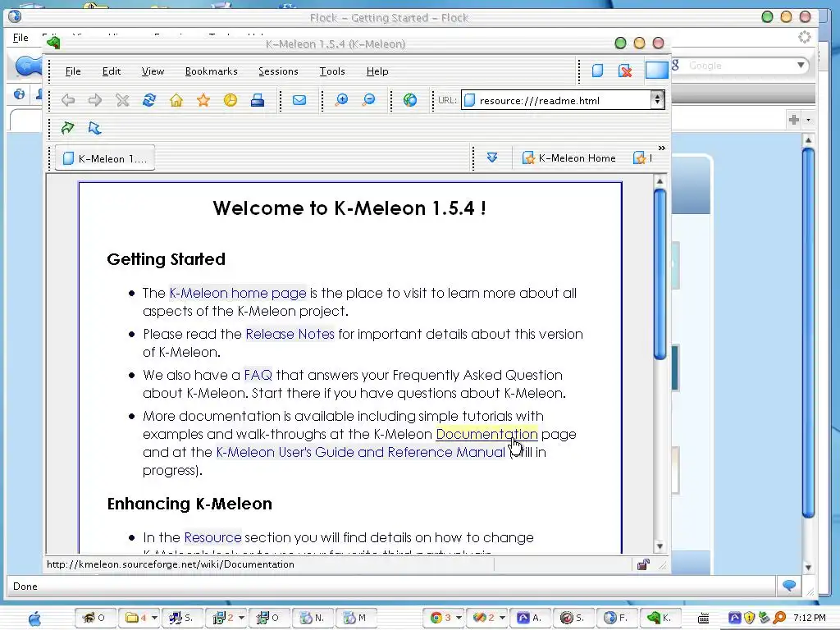
Task: Open a new tab with blank page icon
Action: pyautogui.click(x=597, y=71)
